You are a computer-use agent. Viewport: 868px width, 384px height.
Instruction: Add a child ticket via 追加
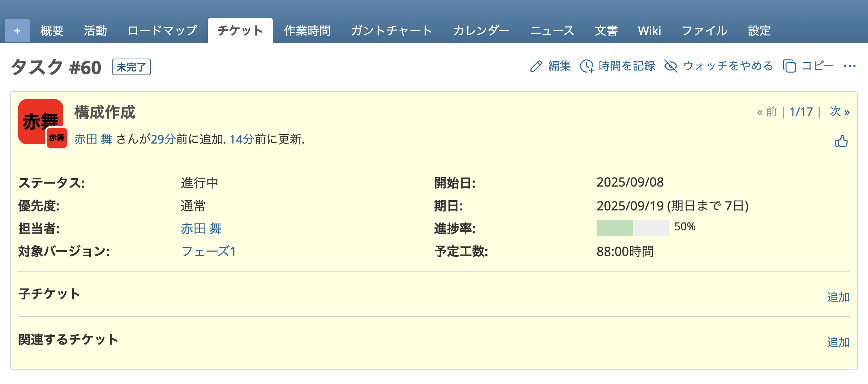[x=838, y=297]
